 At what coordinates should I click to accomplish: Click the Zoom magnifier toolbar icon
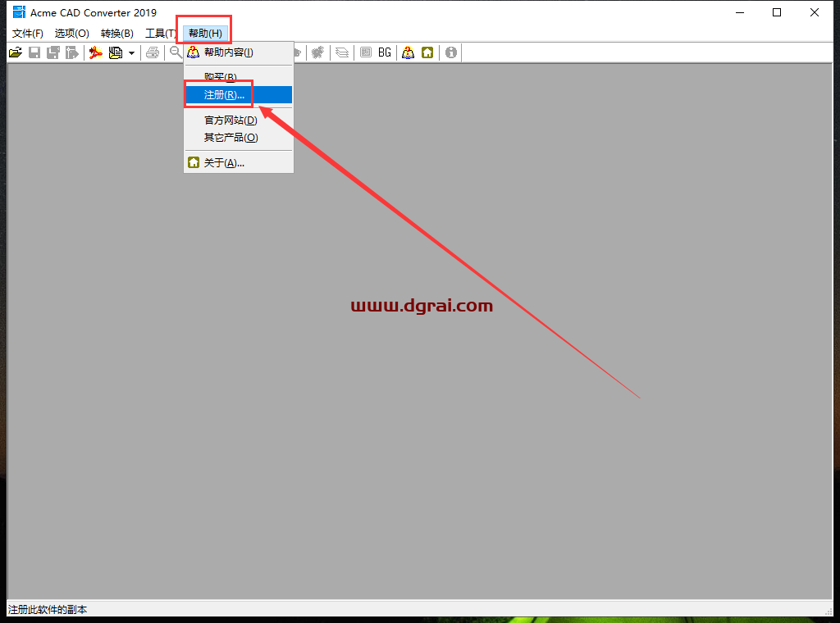(x=176, y=52)
